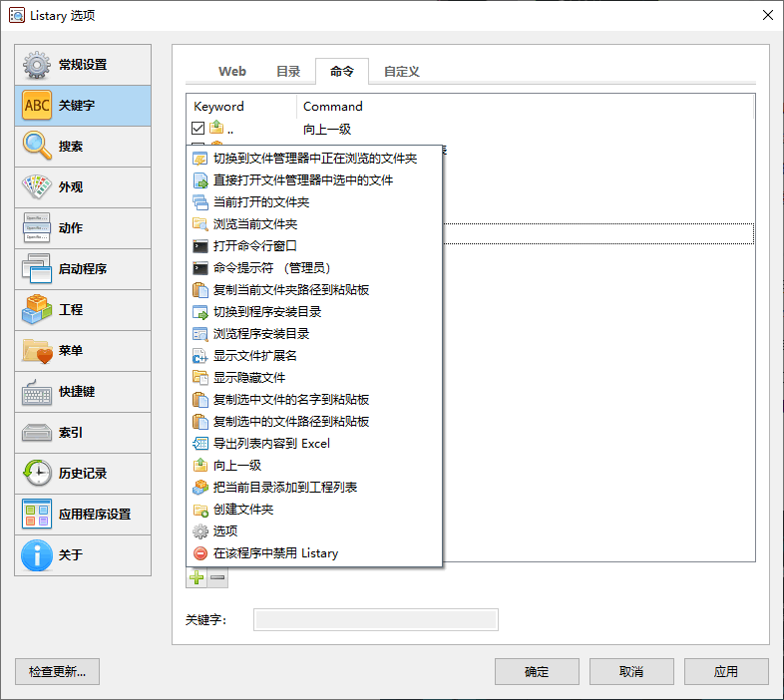Choose 切换到程序安装目录 menu item
Screen dimensions: 784x700
[314, 312]
